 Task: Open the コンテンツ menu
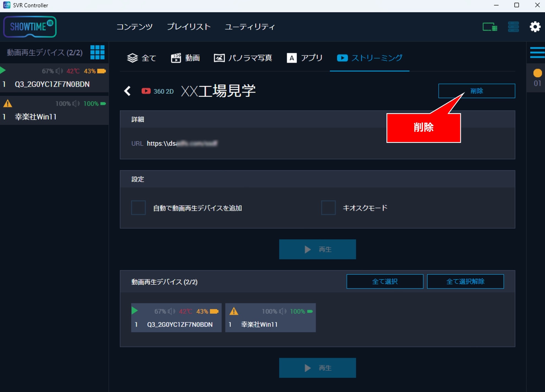(135, 27)
